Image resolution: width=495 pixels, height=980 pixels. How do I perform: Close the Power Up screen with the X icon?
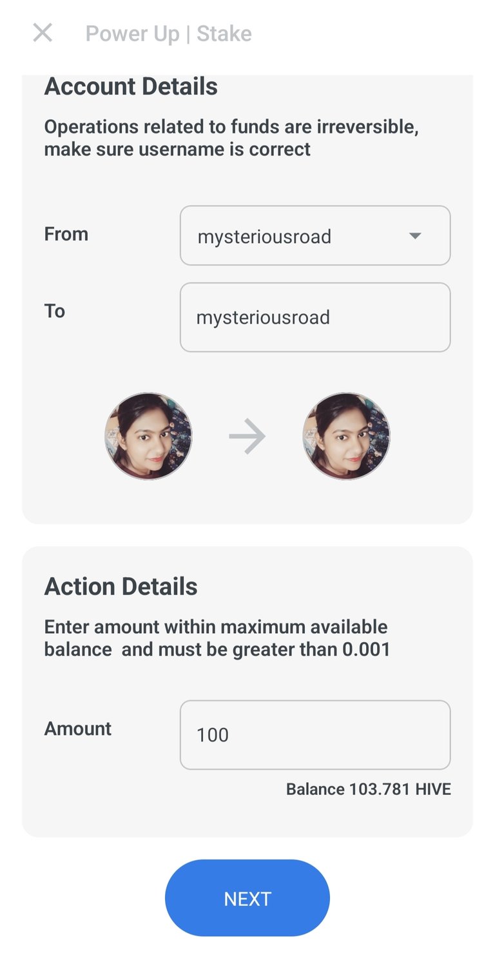43,33
